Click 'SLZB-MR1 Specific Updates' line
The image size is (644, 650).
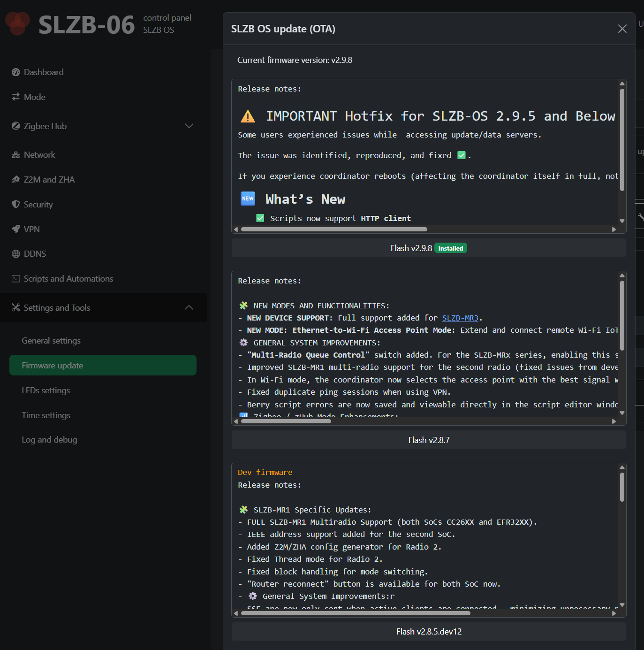pos(312,510)
